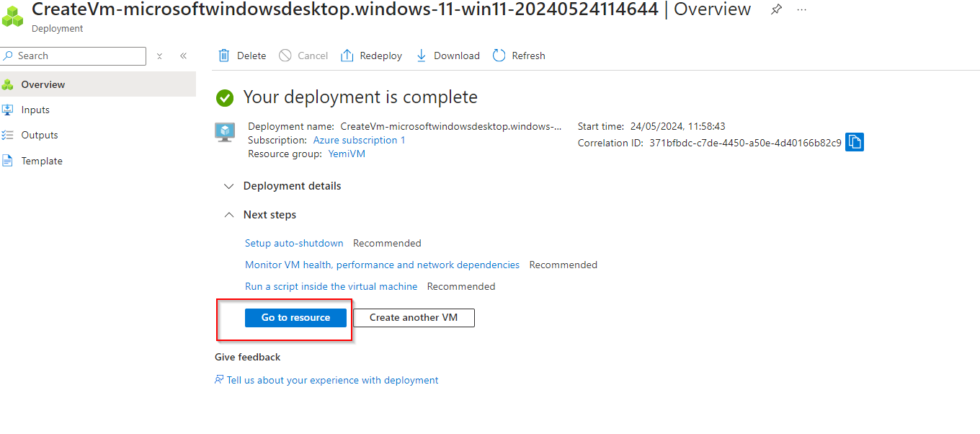
Task: Collapse the Next steps section
Action: point(229,215)
